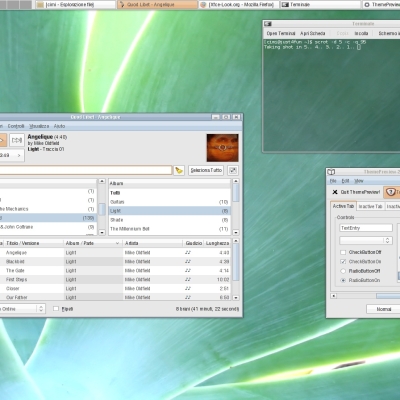Click the time remaining button with arrow
The image size is (400, 400).
12,155
